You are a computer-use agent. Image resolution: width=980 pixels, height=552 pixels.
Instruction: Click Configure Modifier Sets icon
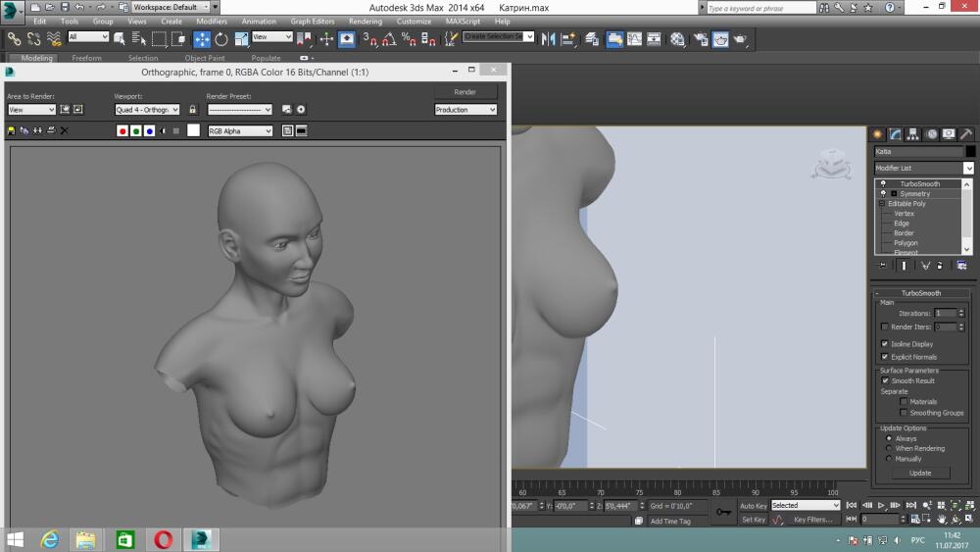[961, 266]
